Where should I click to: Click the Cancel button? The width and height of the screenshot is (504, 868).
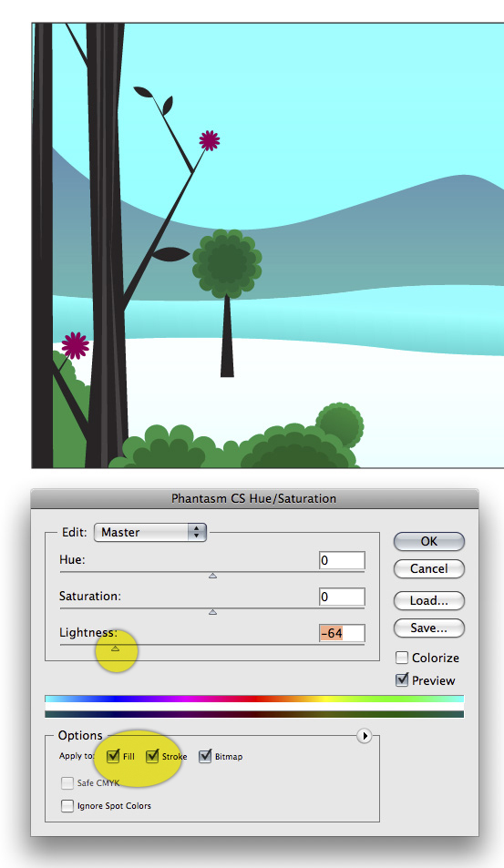click(x=428, y=568)
